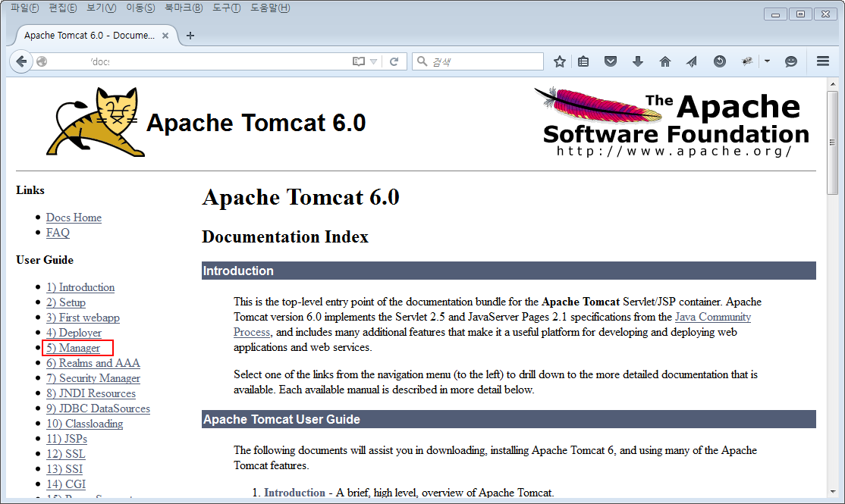Open the 10) Classloading link
The height and width of the screenshot is (504, 845).
click(85, 423)
